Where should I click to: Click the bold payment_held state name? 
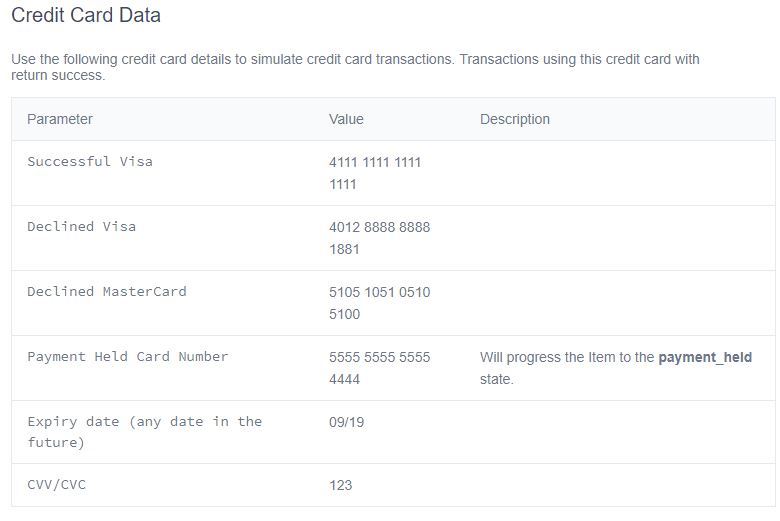pos(705,357)
